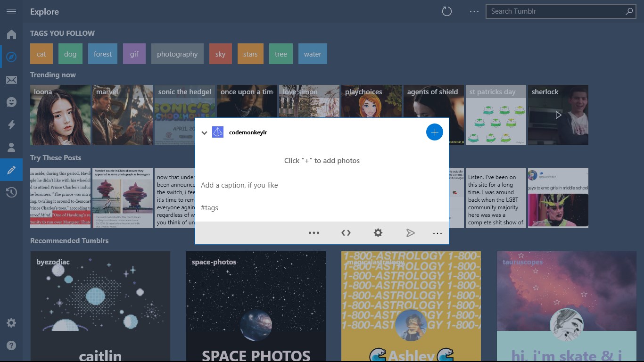This screenshot has width=644, height=362.
Task: Follow the cat tag
Action: click(x=41, y=54)
